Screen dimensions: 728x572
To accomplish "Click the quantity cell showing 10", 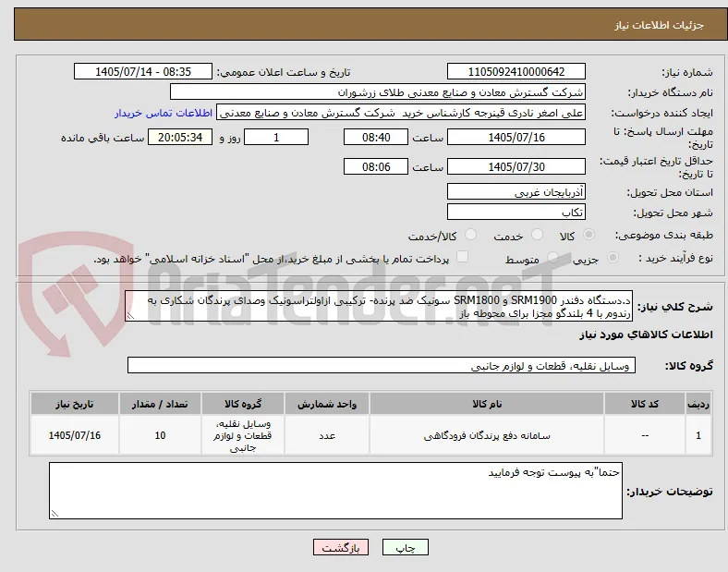I will point(160,435).
